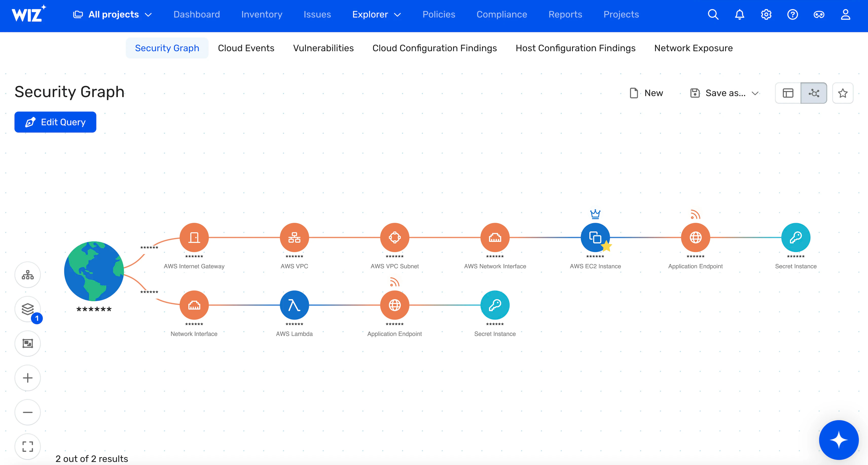
Task: Click the Internet globe node
Action: point(94,271)
